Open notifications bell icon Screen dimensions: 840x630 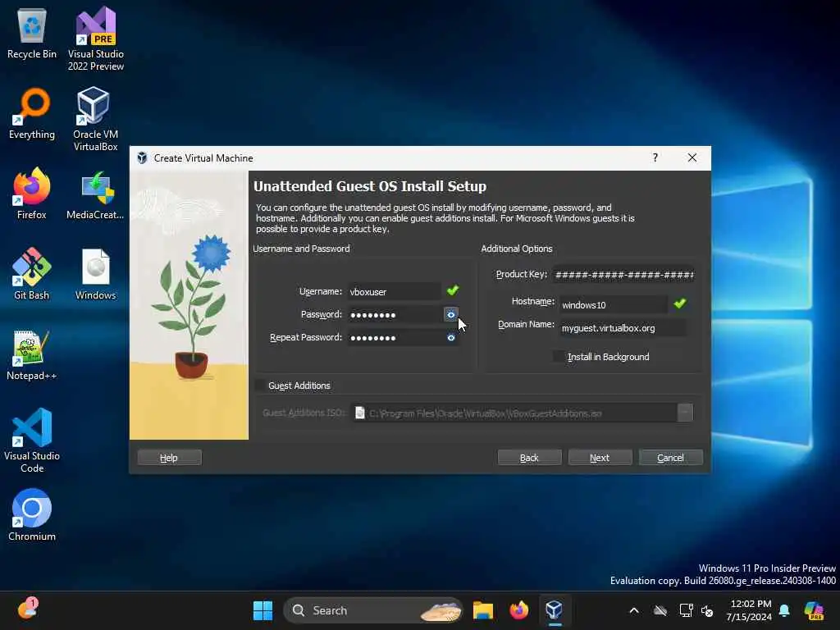[x=784, y=610]
